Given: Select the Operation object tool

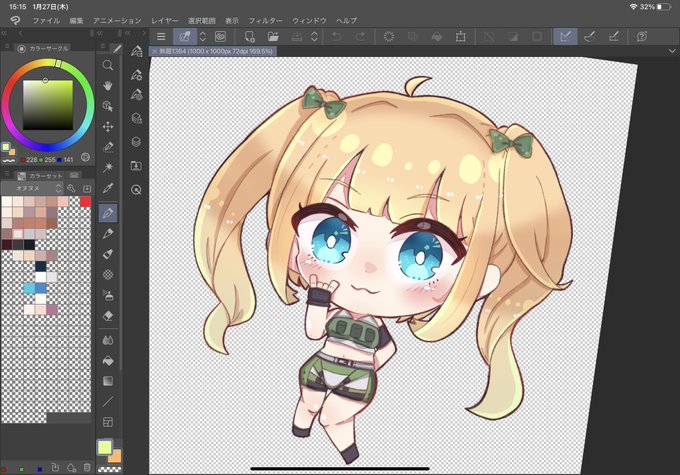Looking at the screenshot, I should coord(108,106).
